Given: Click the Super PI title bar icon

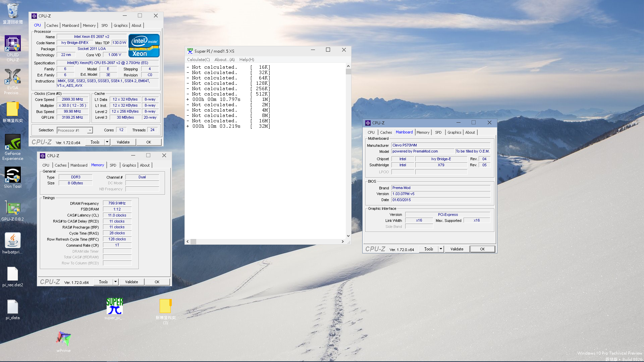Looking at the screenshot, I should [x=190, y=51].
